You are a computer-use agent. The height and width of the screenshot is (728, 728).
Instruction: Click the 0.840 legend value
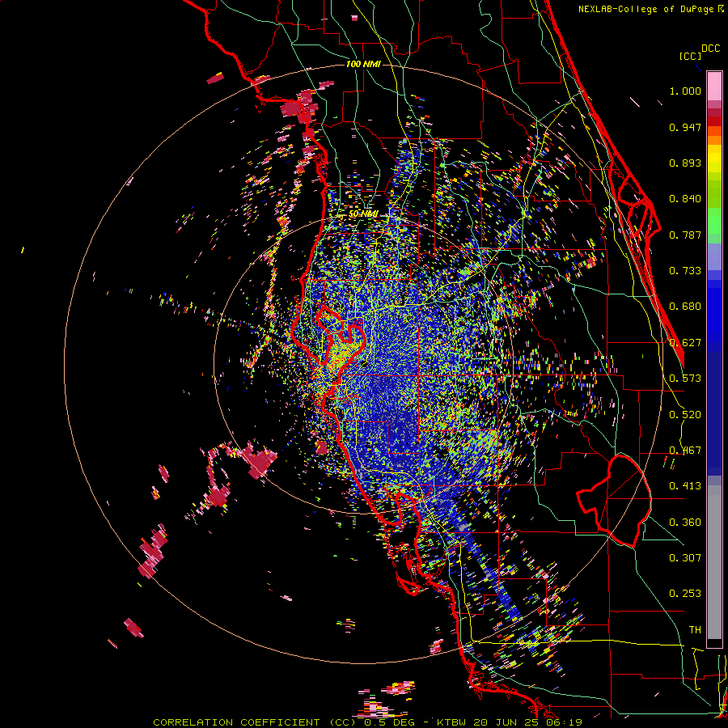point(685,199)
